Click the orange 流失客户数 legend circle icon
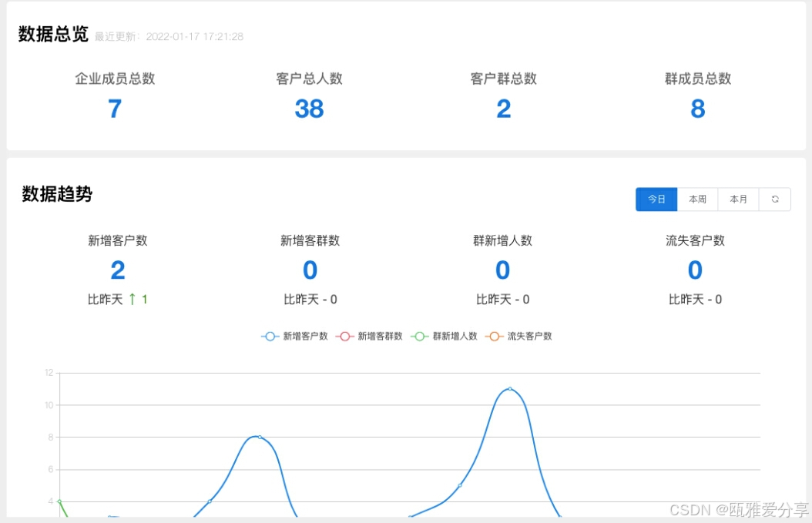The image size is (812, 523). (x=493, y=336)
